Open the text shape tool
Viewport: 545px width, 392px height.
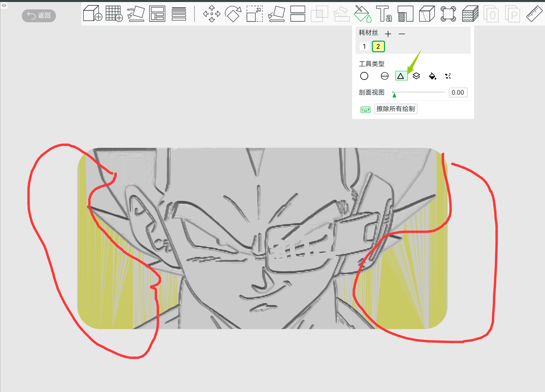pyautogui.click(x=384, y=14)
